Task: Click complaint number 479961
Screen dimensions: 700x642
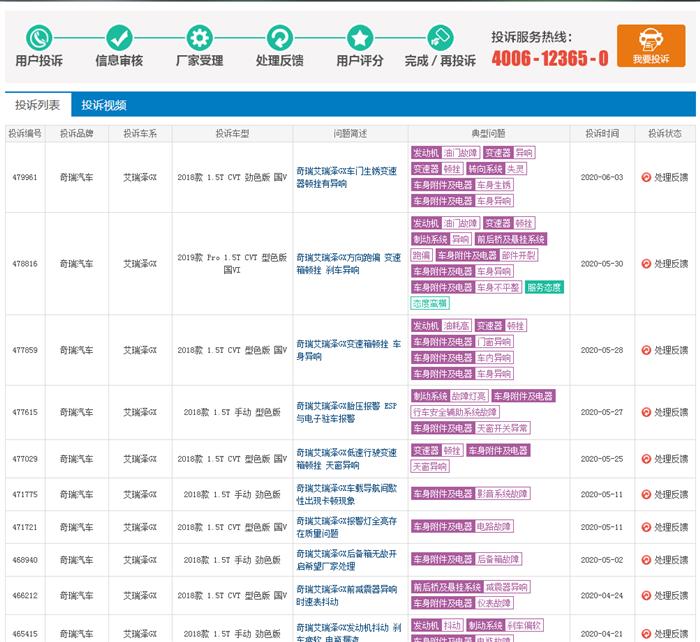Action: pyautogui.click(x=25, y=177)
